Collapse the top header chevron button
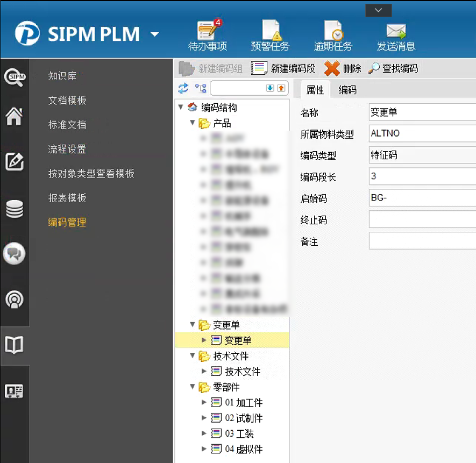The height and width of the screenshot is (463, 476). pos(378,10)
